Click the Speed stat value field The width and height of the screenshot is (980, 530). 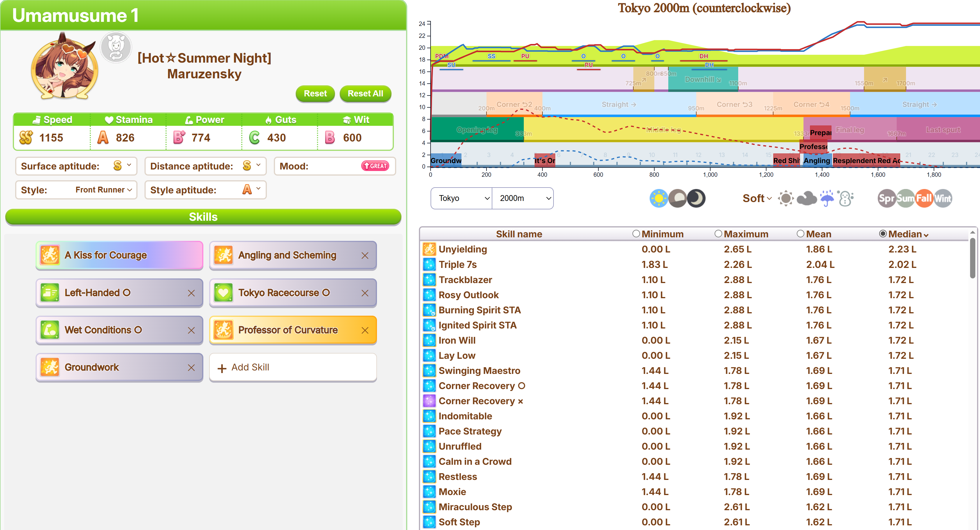[x=51, y=138]
